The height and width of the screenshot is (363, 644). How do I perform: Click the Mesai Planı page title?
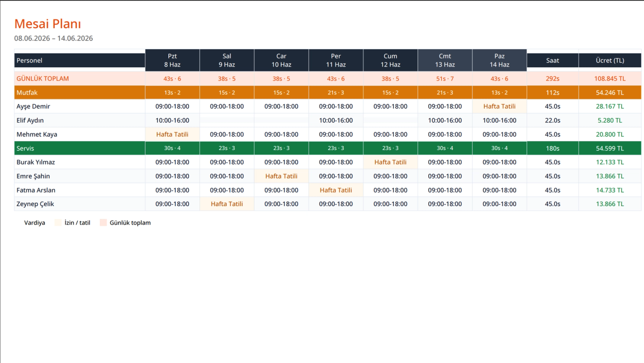pos(48,23)
